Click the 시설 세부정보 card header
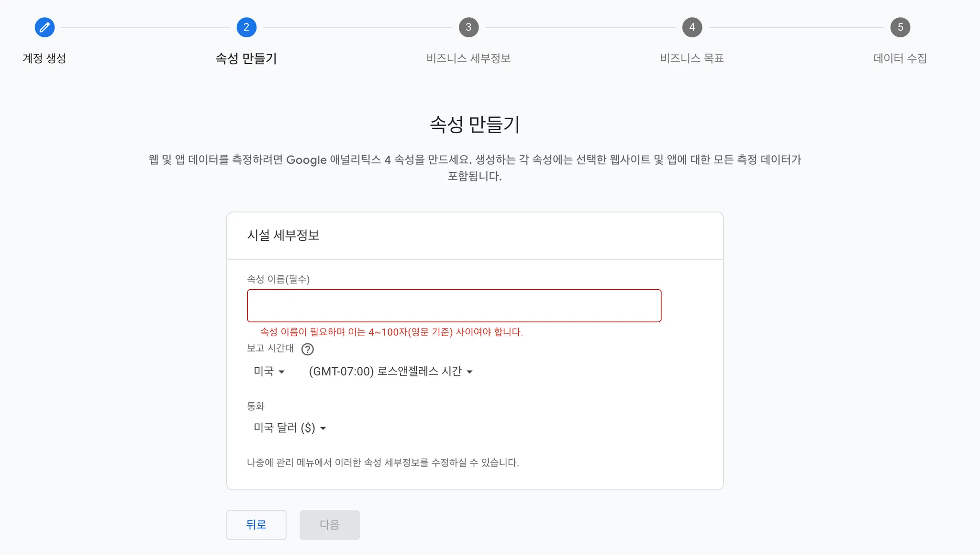 click(283, 235)
